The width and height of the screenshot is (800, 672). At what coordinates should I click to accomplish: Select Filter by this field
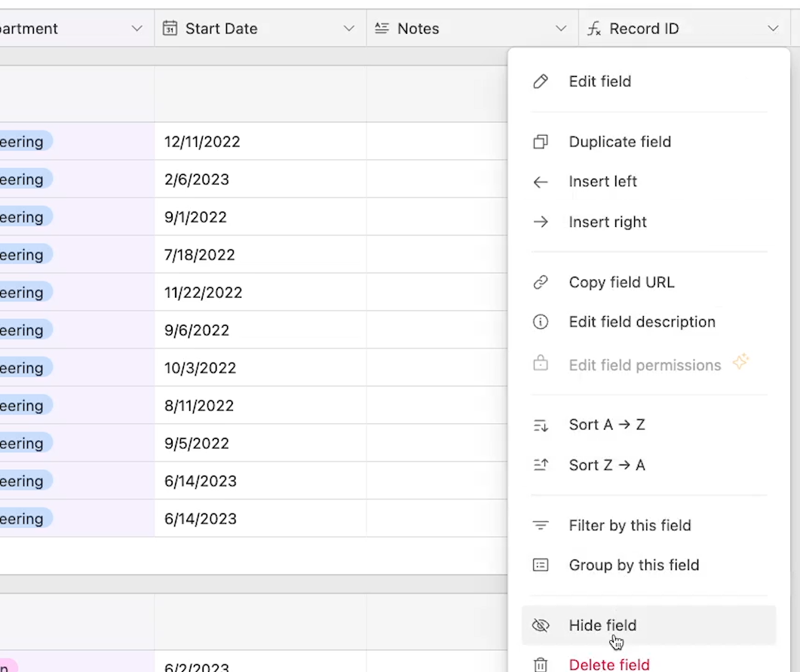coord(648,525)
